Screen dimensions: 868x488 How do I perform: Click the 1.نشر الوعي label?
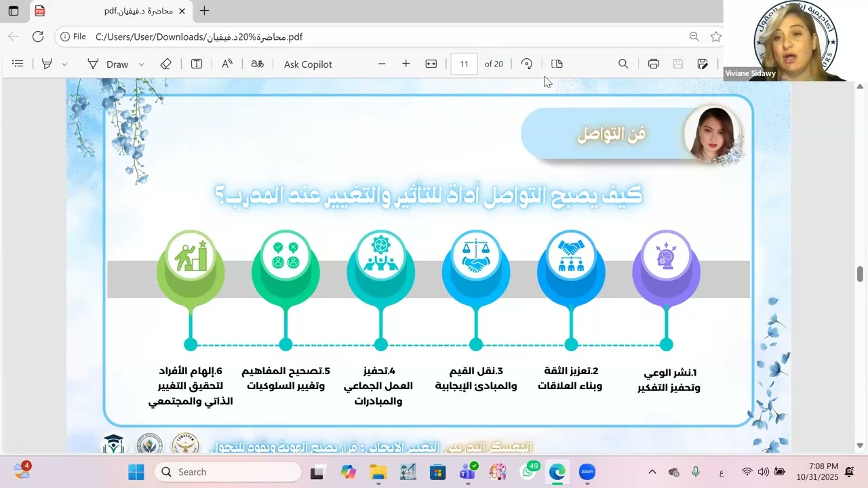[669, 380]
